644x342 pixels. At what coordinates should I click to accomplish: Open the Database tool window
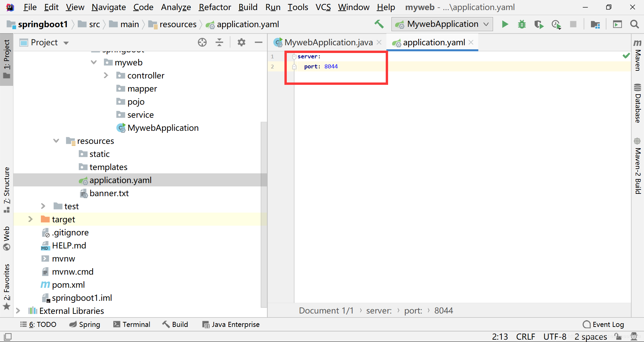tap(638, 103)
